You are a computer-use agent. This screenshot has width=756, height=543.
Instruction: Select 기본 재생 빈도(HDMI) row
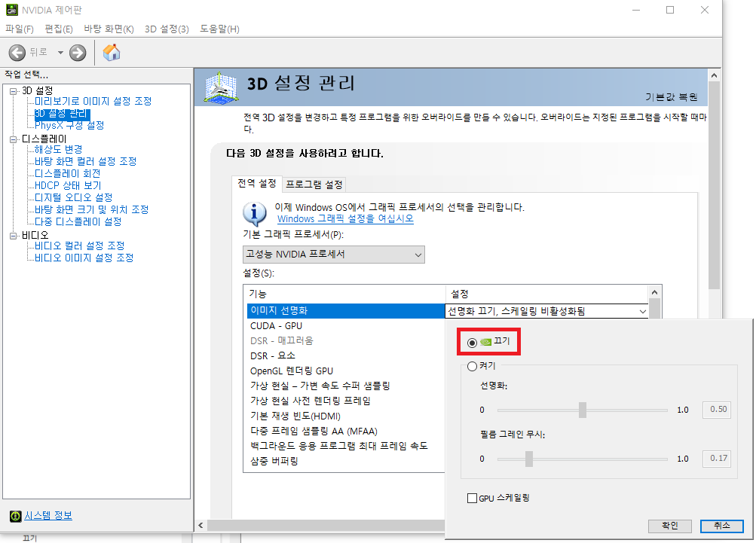tap(346, 416)
